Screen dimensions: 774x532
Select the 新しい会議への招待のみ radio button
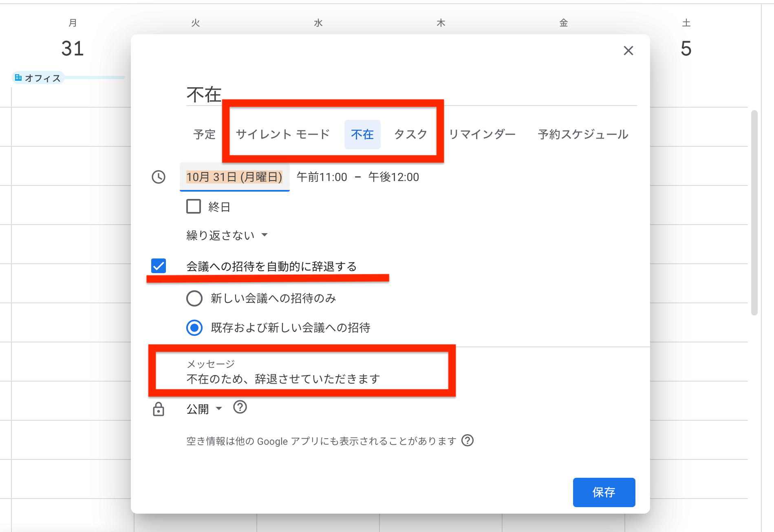click(x=194, y=298)
